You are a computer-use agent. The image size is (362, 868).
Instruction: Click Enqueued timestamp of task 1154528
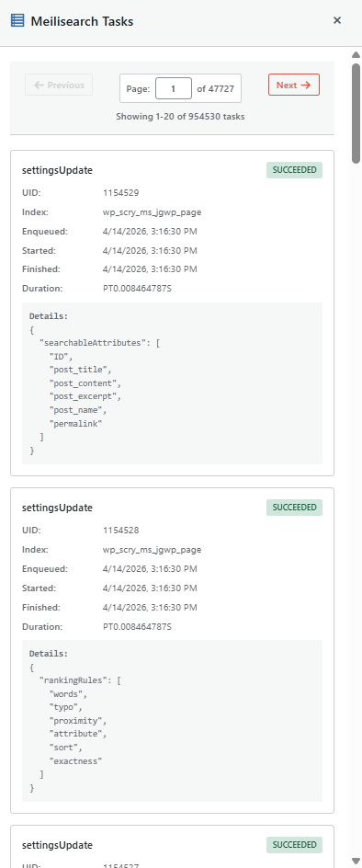click(150, 569)
